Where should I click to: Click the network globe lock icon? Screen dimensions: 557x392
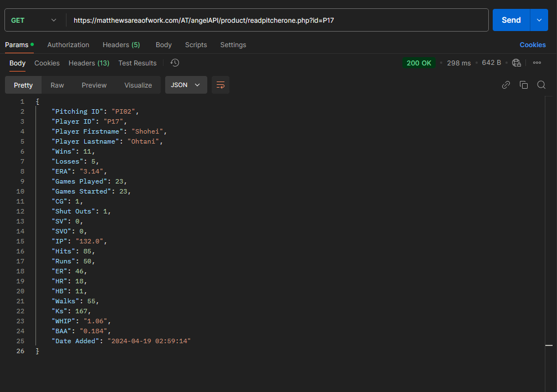click(517, 63)
